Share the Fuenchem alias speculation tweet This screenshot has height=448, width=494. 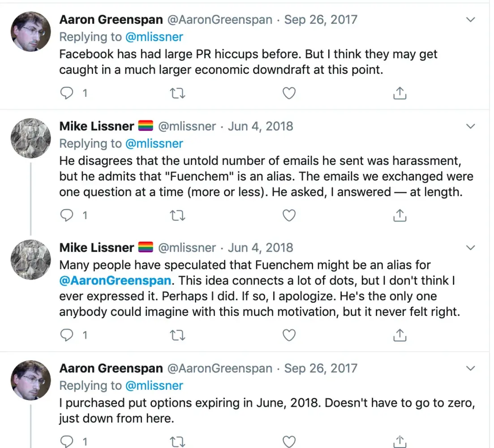click(399, 335)
